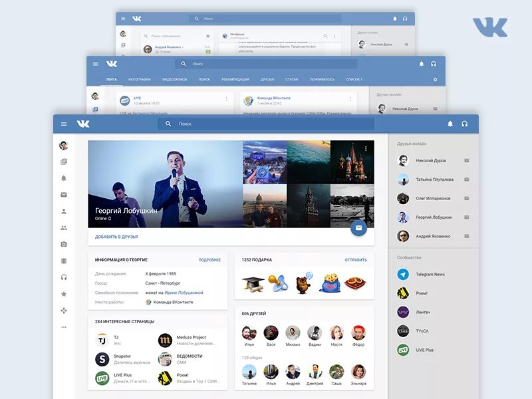Open the three-dot menu on the LIVE post
The image size is (532, 399).
tap(226, 98)
